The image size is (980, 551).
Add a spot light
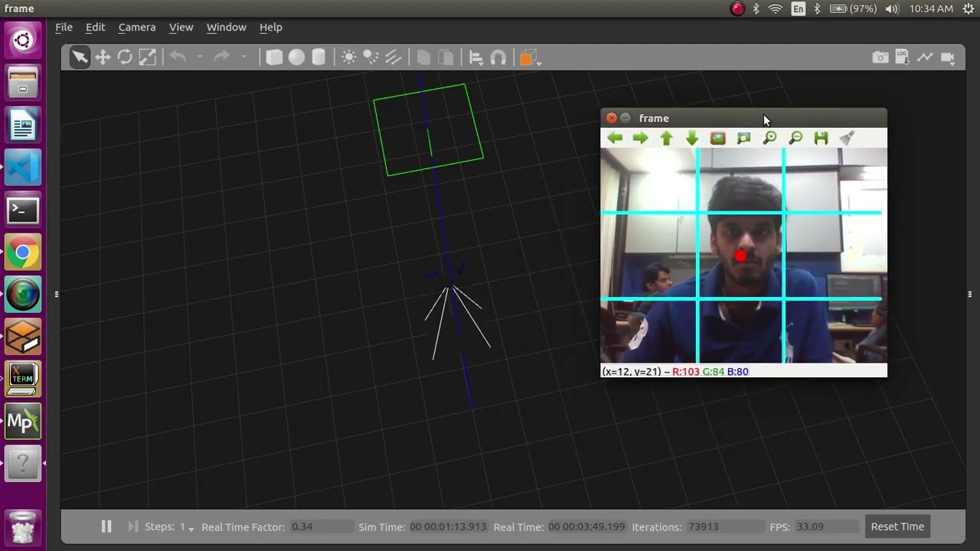(x=371, y=57)
